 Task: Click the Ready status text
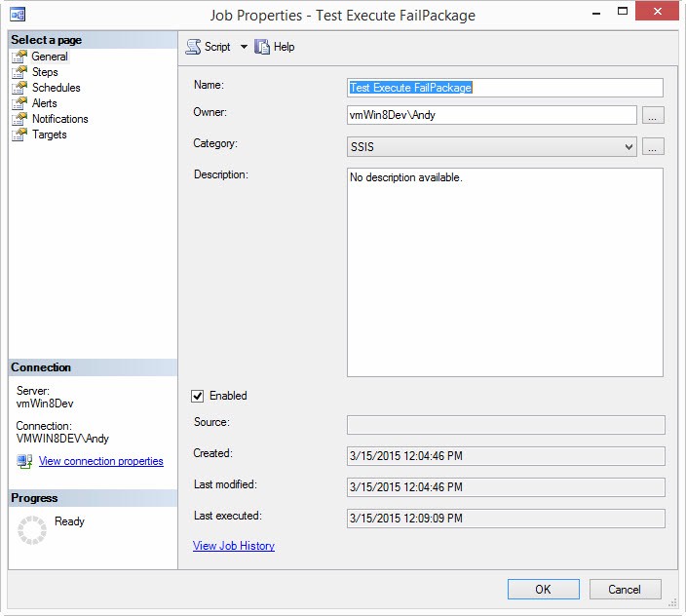click(69, 521)
